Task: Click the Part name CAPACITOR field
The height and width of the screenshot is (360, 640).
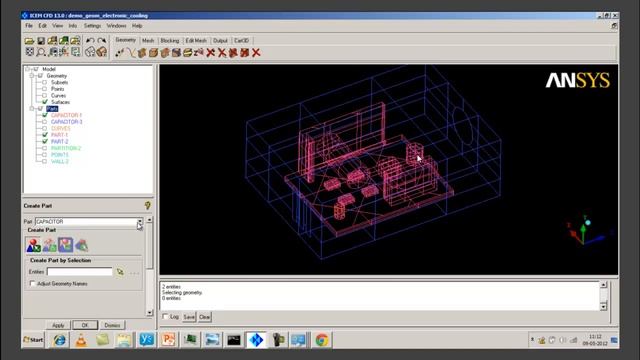Action: (x=86, y=222)
